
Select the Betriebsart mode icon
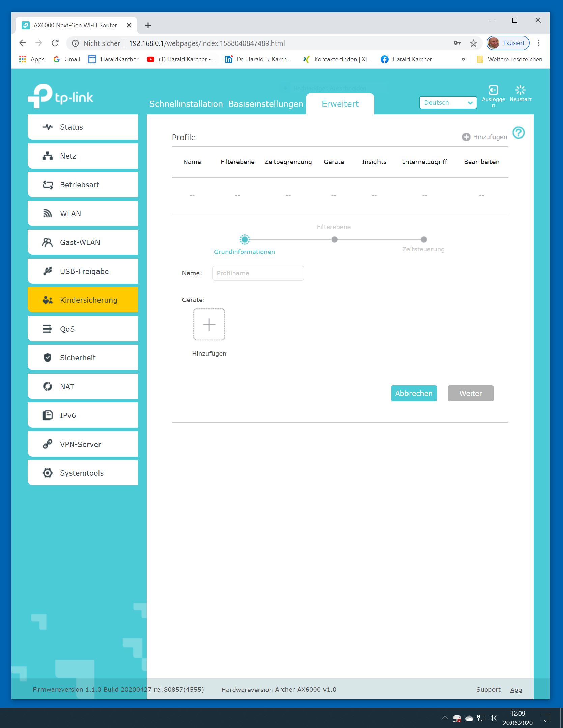coord(48,185)
